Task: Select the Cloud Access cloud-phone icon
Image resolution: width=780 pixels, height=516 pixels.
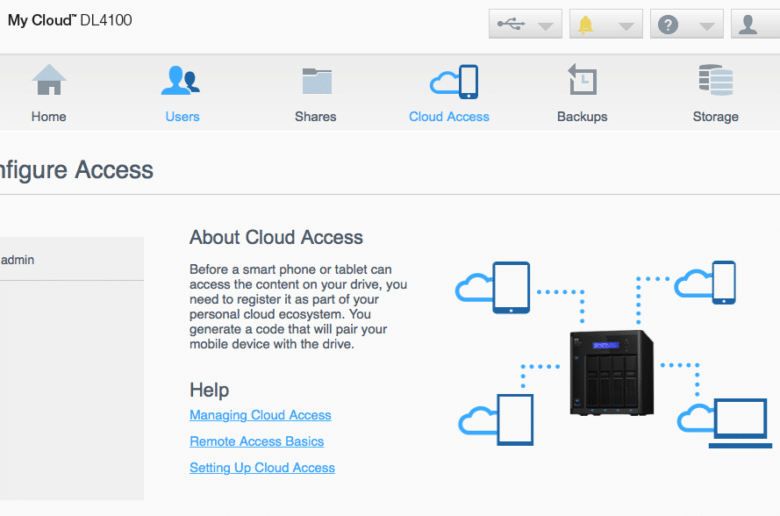Action: [x=454, y=82]
